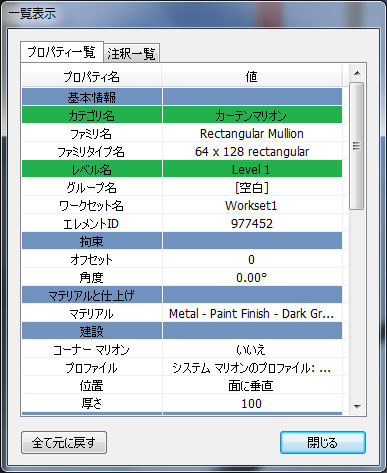Click the 厚さ value 100
387x473 pixels.
click(x=252, y=404)
